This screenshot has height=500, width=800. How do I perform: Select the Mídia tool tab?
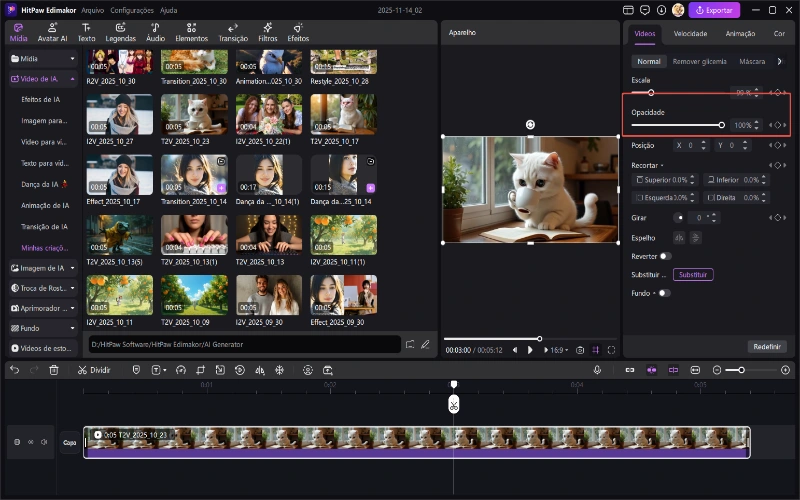(18, 33)
